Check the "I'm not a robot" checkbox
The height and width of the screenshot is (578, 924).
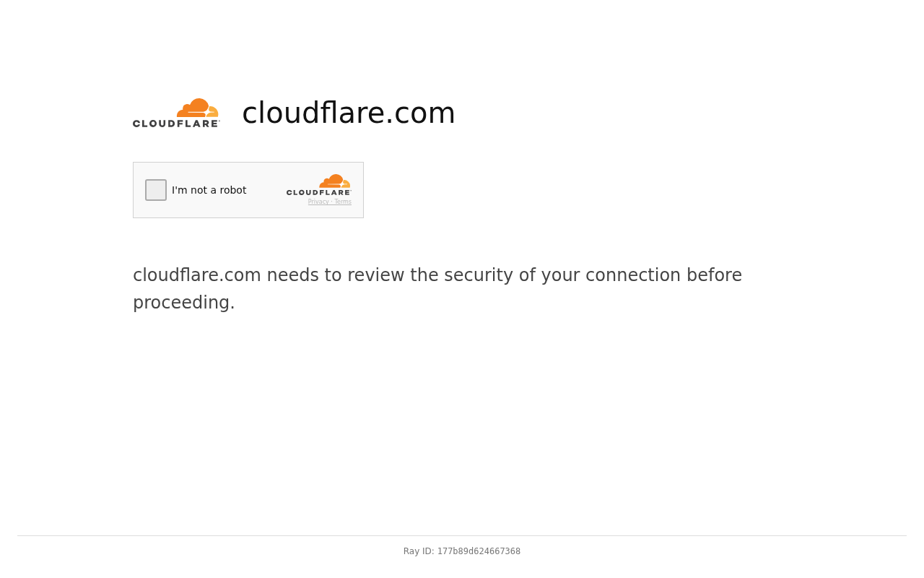[156, 190]
